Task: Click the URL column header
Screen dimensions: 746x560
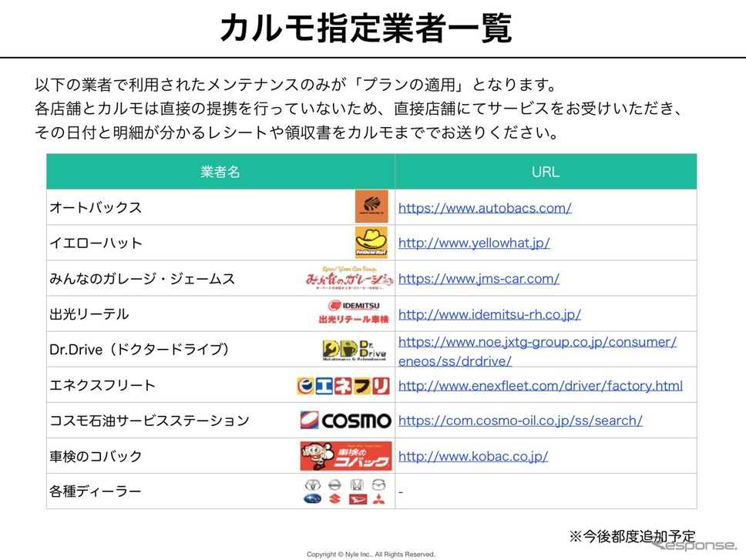Action: click(x=546, y=172)
